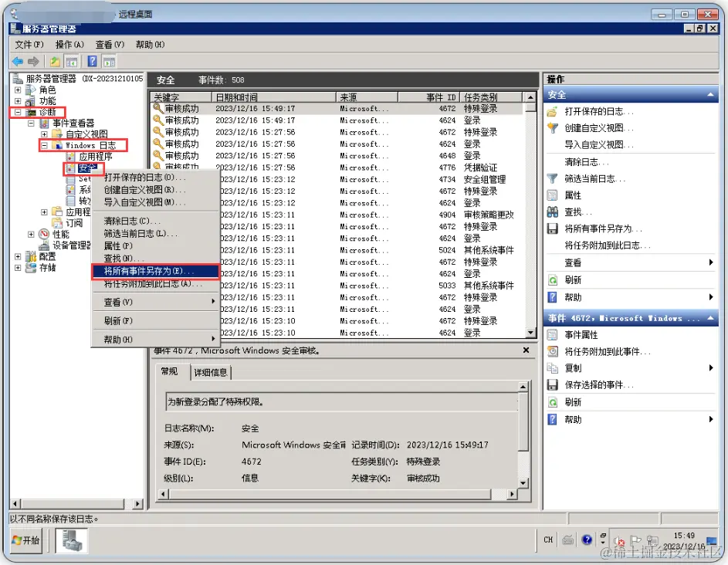Select 应用程序 log in the tree

pos(96,157)
